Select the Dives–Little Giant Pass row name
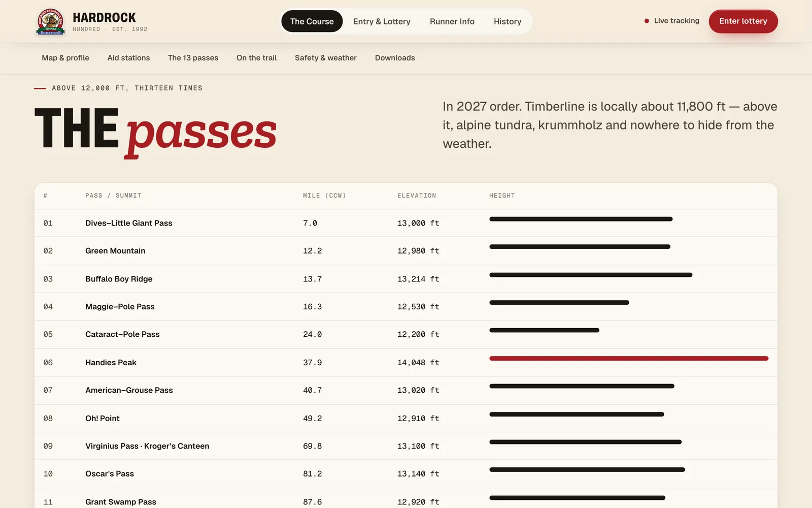The image size is (812, 508). (129, 223)
